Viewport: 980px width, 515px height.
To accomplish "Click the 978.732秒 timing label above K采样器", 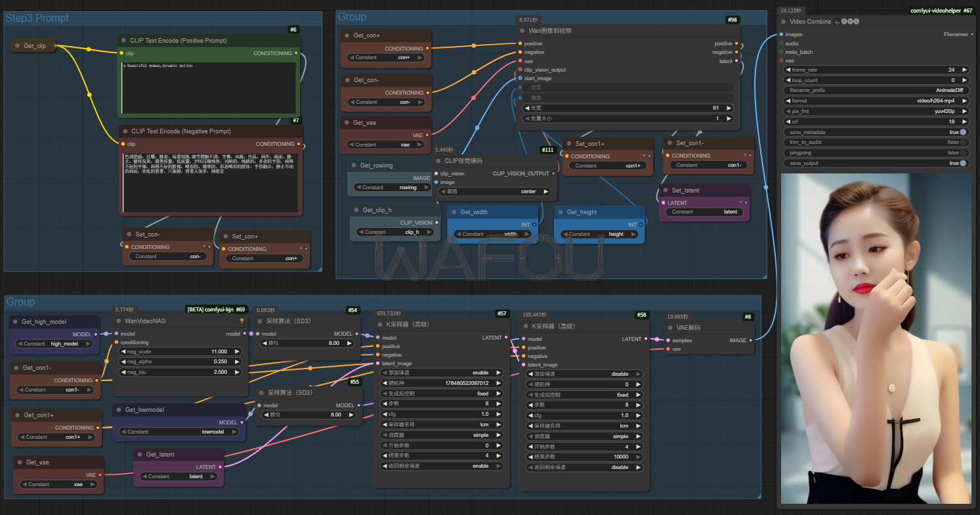I will (392, 315).
